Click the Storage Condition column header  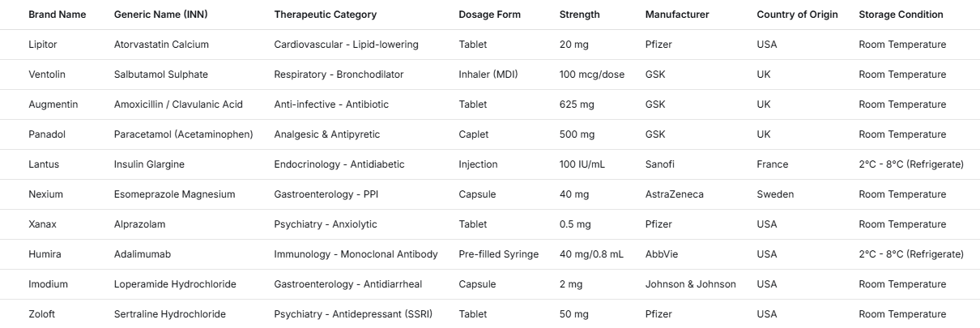(901, 15)
